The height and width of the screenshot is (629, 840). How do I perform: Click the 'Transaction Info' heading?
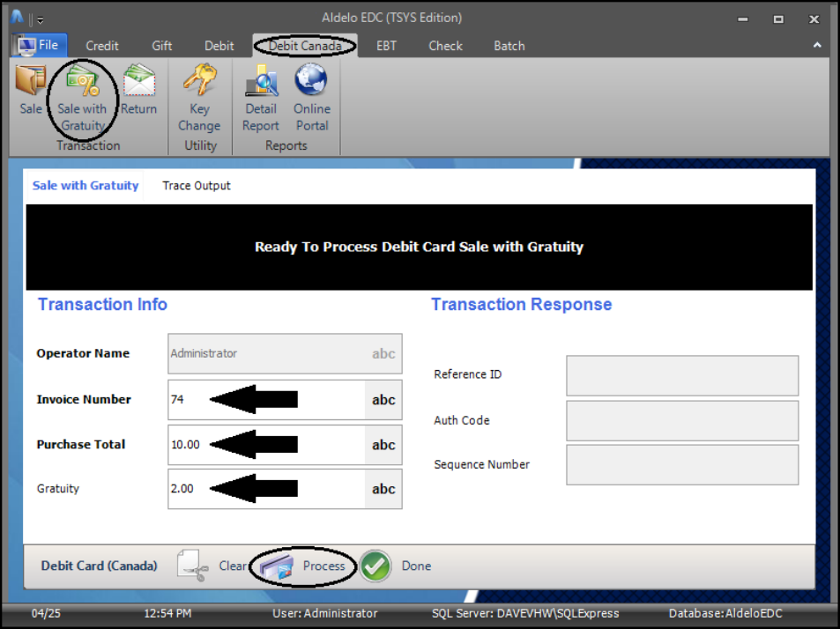pos(102,305)
